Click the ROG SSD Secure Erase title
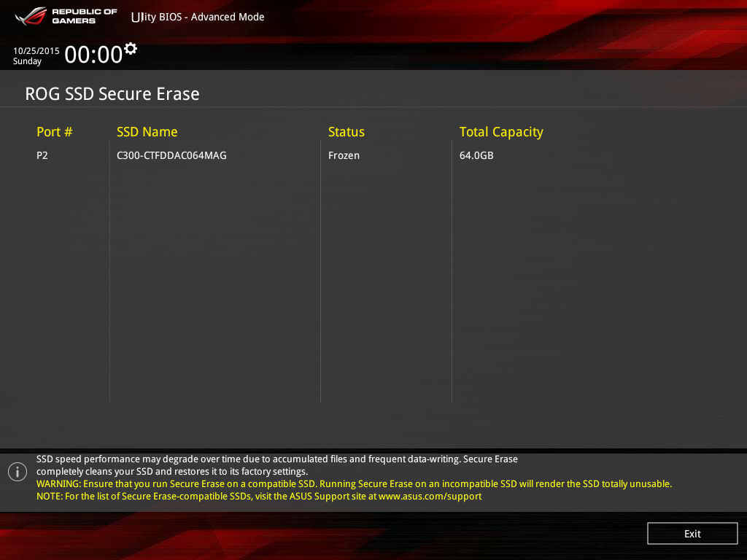 point(112,94)
